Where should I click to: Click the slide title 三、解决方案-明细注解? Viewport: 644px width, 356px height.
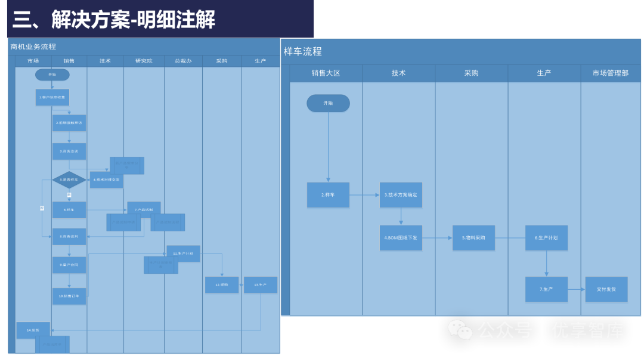114,19
